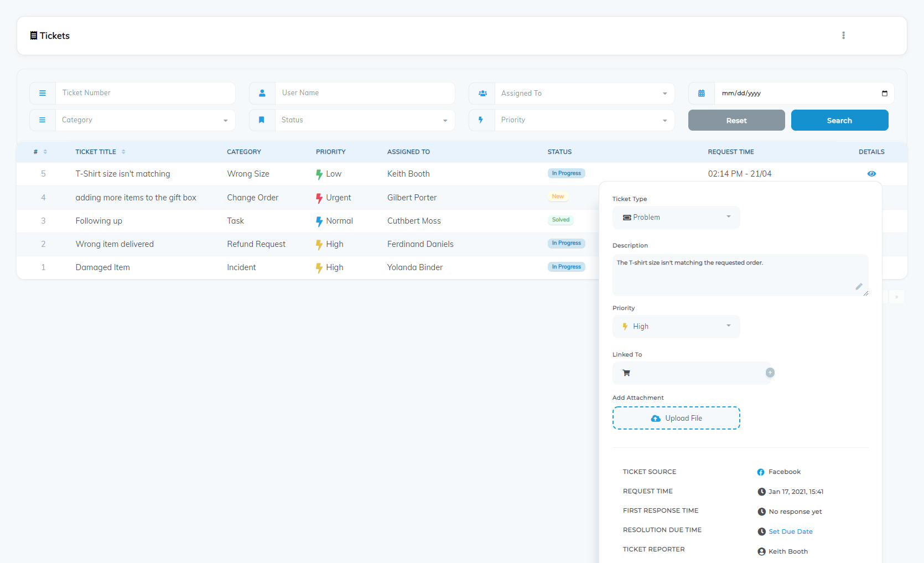The height and width of the screenshot is (563, 924).
Task: Open the Ticket Type Problem dropdown
Action: 676,218
